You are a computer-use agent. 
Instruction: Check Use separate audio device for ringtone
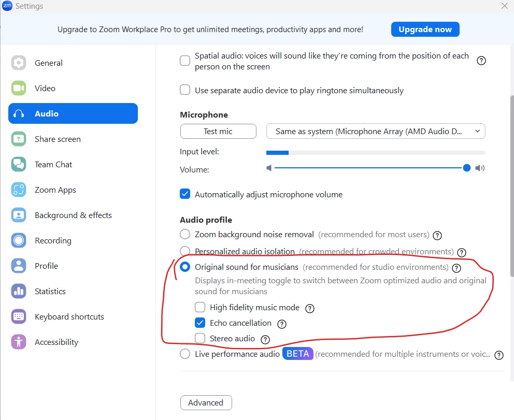point(185,90)
